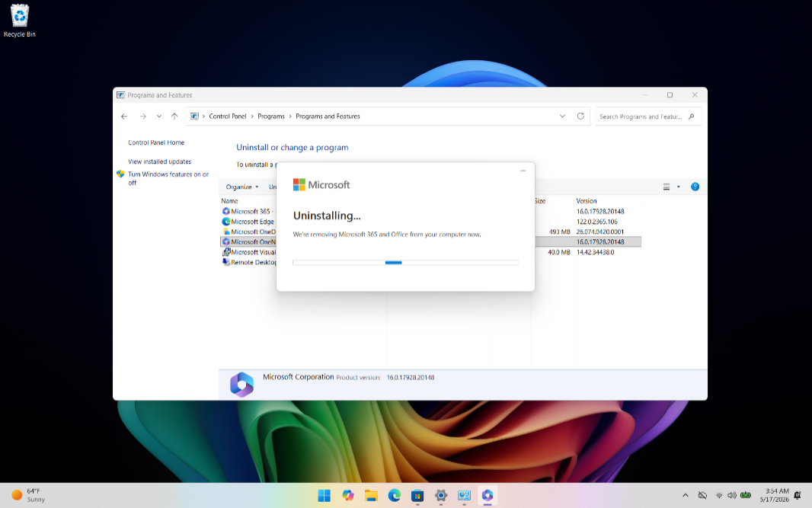Go back with the left arrow icon

click(x=124, y=116)
